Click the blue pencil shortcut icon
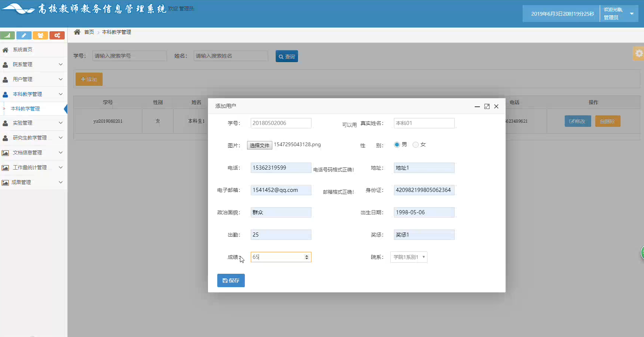The height and width of the screenshot is (337, 644). (x=24, y=35)
